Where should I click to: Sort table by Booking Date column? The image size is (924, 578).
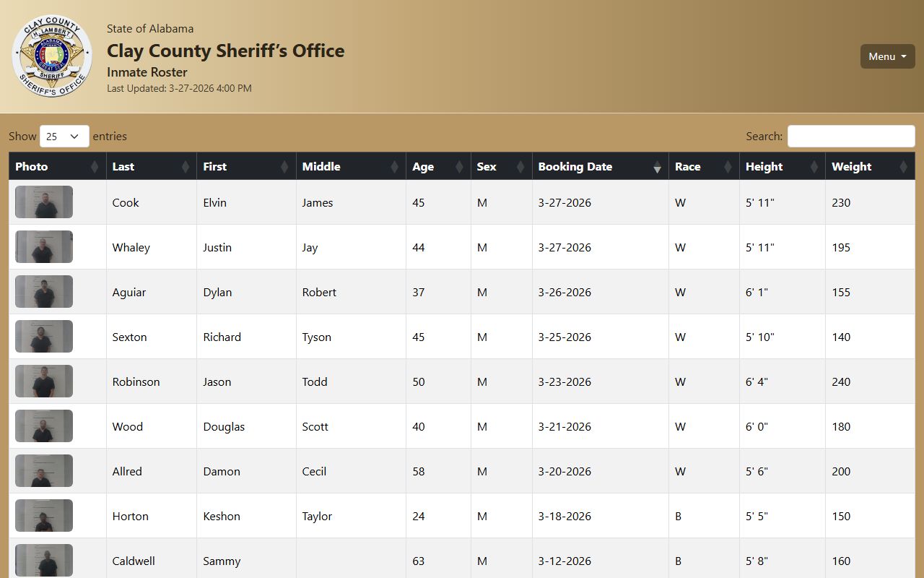tap(600, 166)
